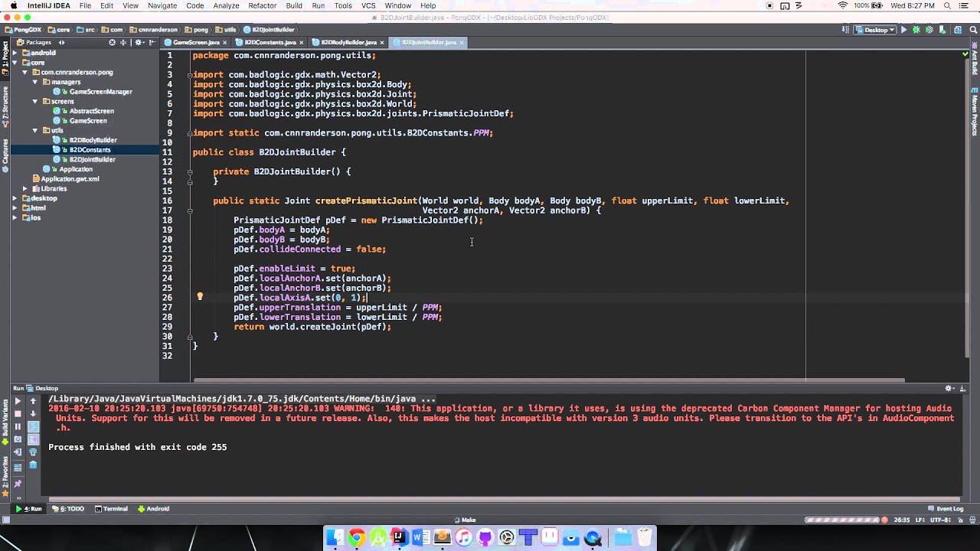Screen dimensions: 980x551
Task: Collapse the core module node
Action: click(x=15, y=63)
